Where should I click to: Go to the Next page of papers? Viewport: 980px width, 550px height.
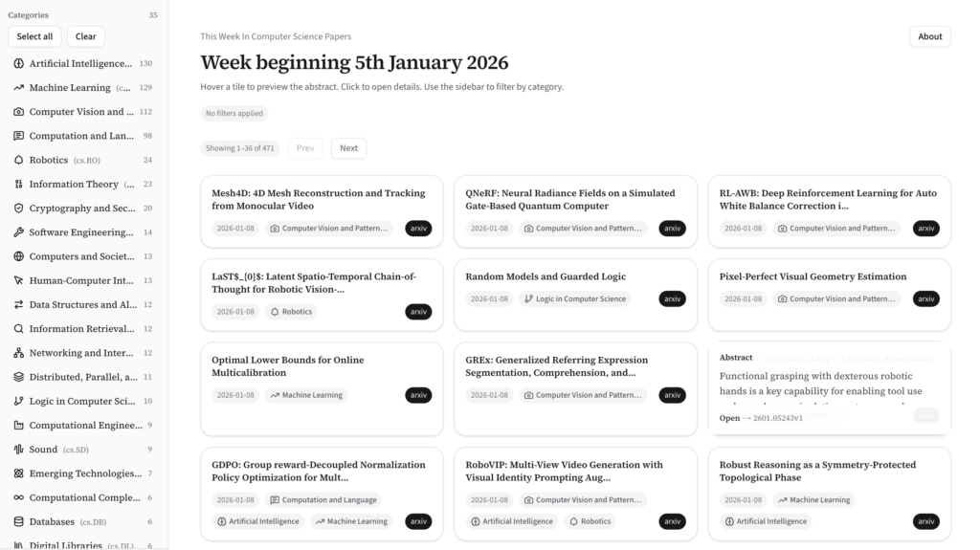tap(348, 148)
